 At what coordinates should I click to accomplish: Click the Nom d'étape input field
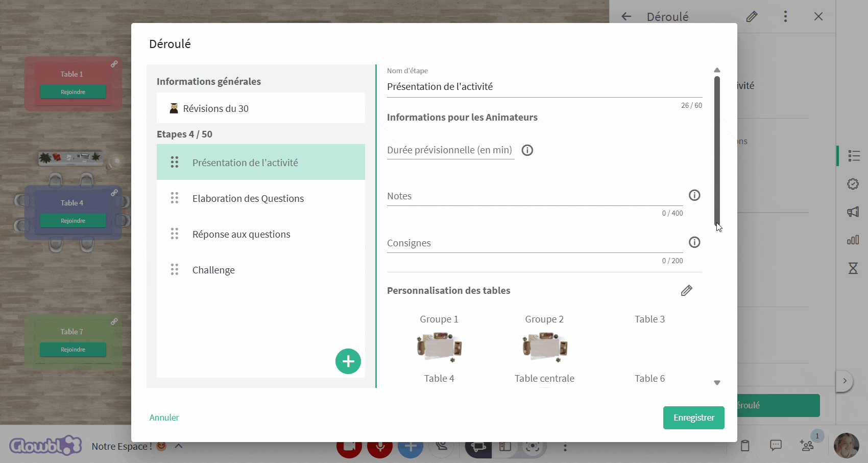pos(544,87)
